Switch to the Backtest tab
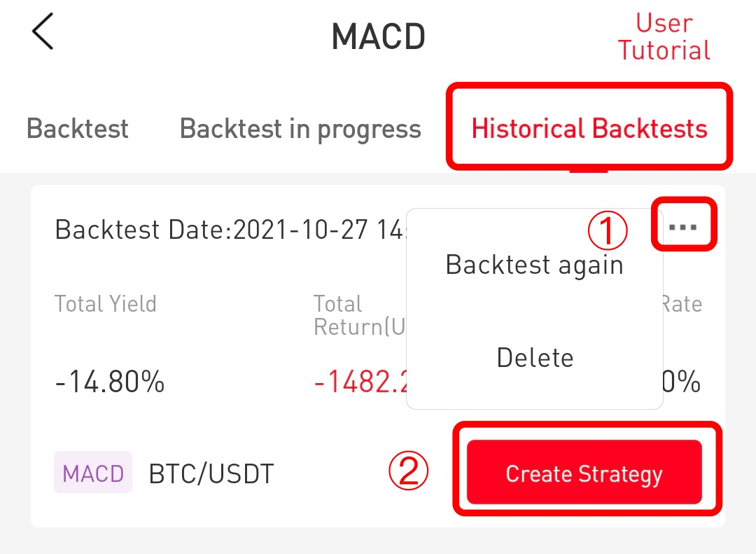Screen dimensions: 756x554 pos(78,129)
